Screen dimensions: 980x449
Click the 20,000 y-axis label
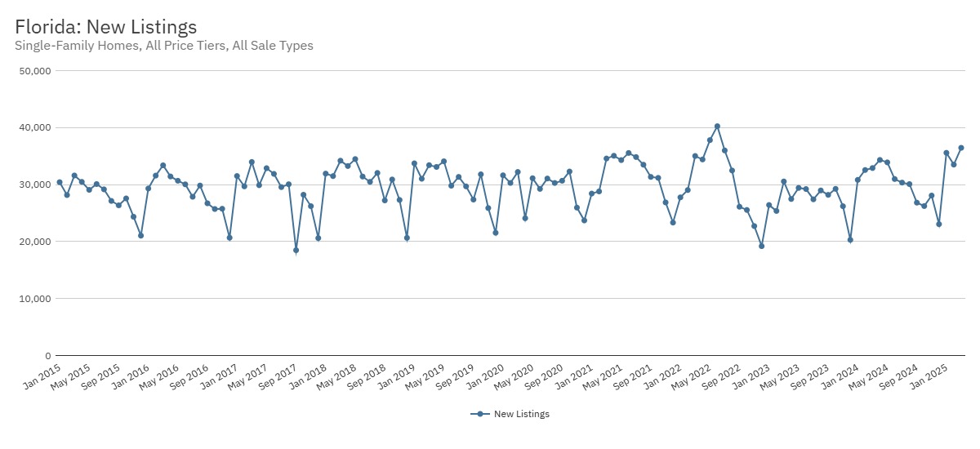coord(36,242)
